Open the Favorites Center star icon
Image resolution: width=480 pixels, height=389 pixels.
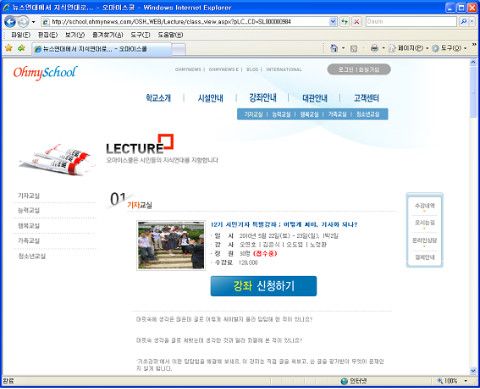[9, 48]
